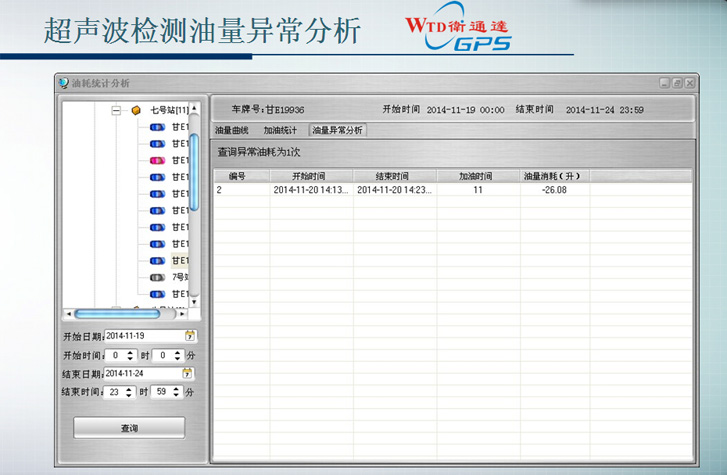This screenshot has height=475, width=727.
Task: Select the 油量异常分析 tab
Action: click(337, 130)
